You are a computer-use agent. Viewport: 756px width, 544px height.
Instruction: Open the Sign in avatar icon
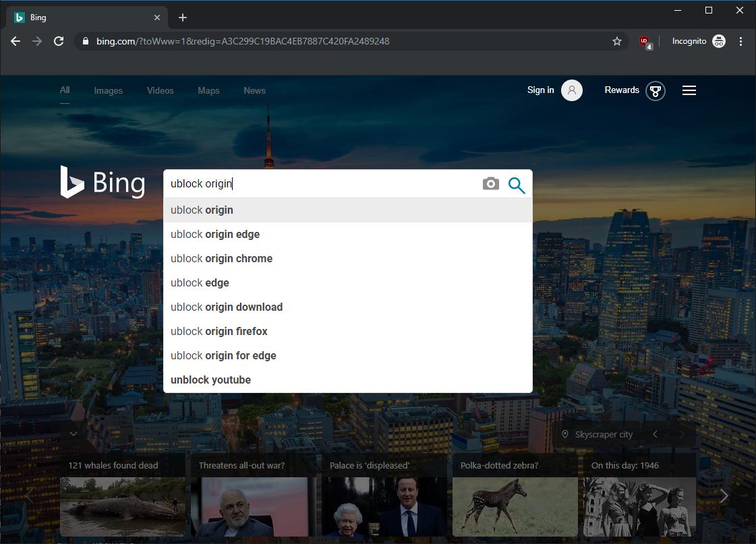(572, 90)
